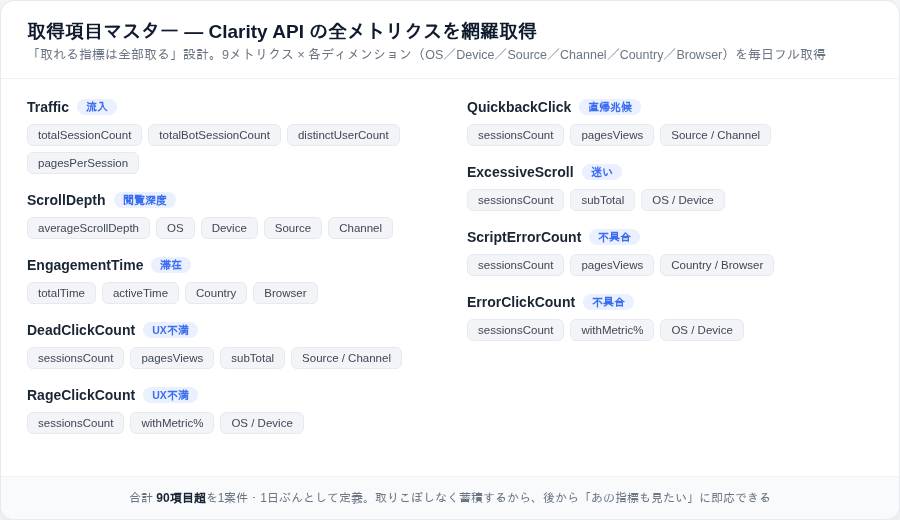900x520 pixels.
Task: Click Source / Channel under QuickbackClick
Action: tap(715, 135)
